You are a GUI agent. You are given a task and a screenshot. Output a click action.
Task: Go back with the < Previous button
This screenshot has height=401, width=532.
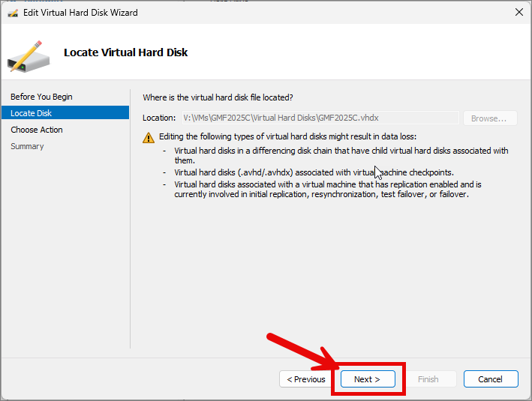coord(306,379)
